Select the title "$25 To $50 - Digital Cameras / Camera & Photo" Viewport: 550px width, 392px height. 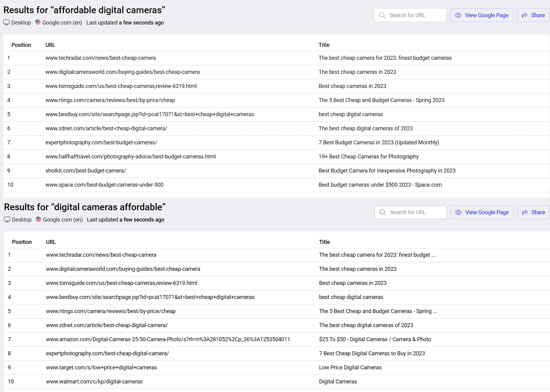coord(375,339)
